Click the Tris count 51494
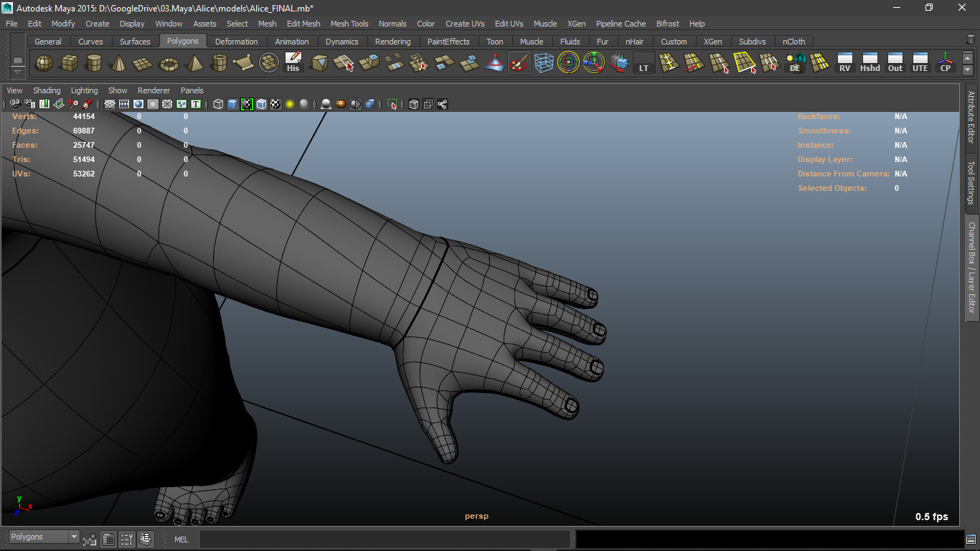 [84, 159]
